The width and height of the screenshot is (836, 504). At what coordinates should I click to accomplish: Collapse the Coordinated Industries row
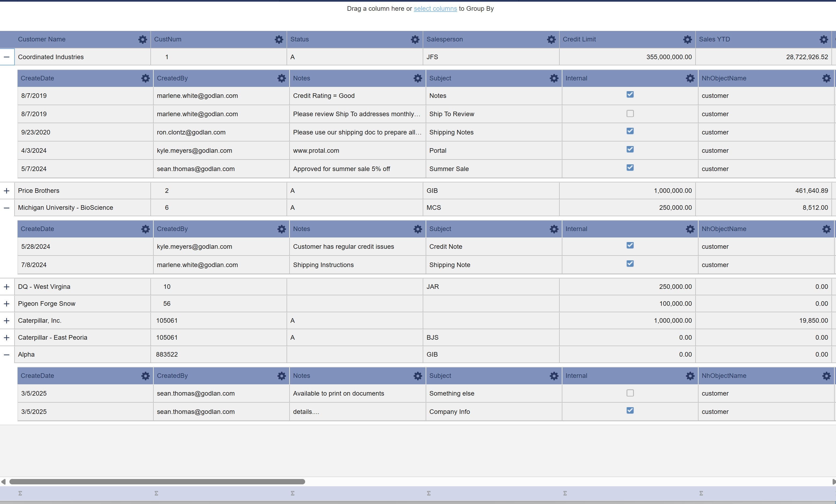click(6, 57)
